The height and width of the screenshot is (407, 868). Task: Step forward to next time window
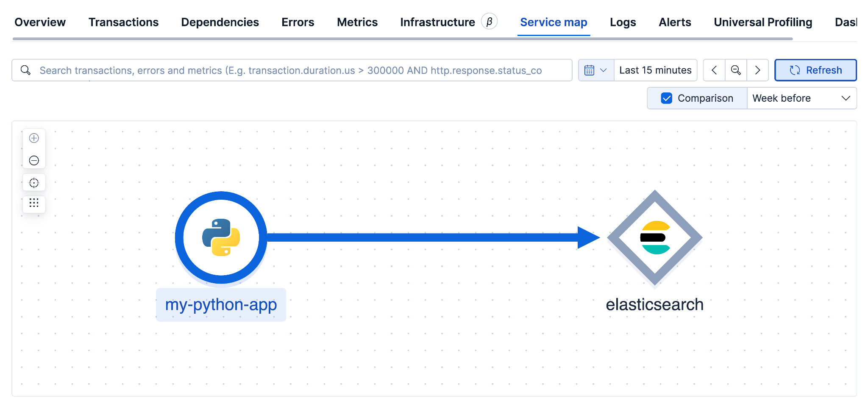757,70
